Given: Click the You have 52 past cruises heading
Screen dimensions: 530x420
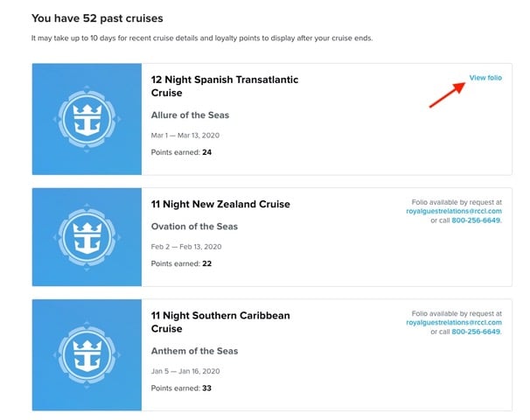Looking at the screenshot, I should point(97,18).
